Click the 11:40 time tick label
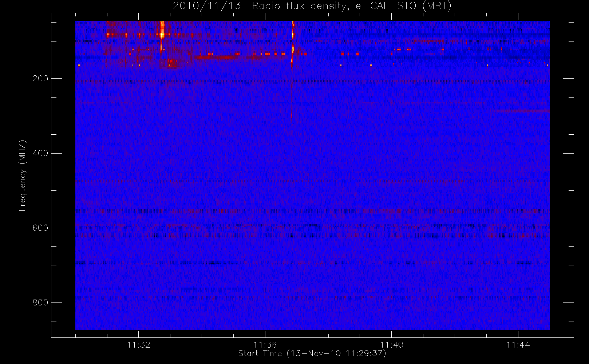The width and height of the screenshot is (589, 364). tap(392, 345)
